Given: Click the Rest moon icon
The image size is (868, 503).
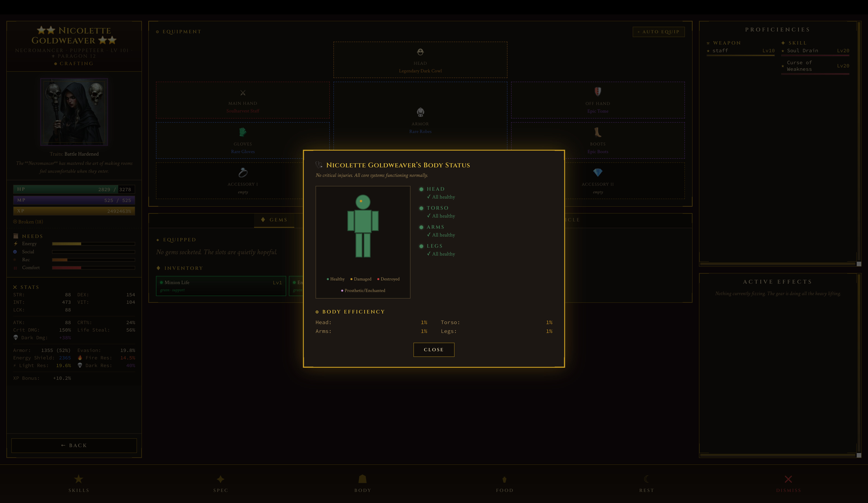Looking at the screenshot, I should pos(646,479).
